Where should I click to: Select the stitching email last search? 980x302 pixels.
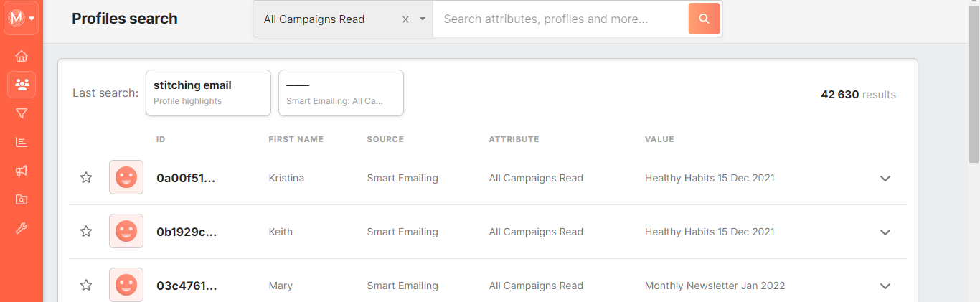[208, 93]
